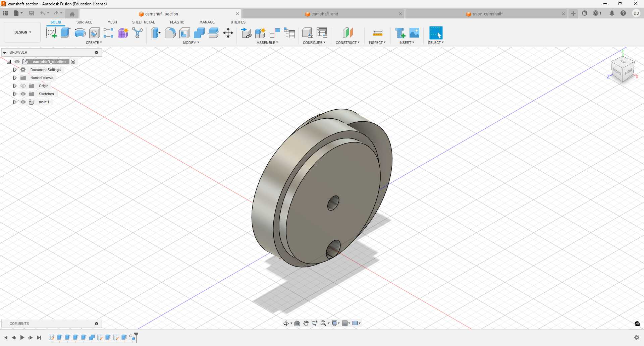Viewport: 644px width, 346px height.
Task: Open the MODIFY dropdown menu
Action: click(191, 43)
